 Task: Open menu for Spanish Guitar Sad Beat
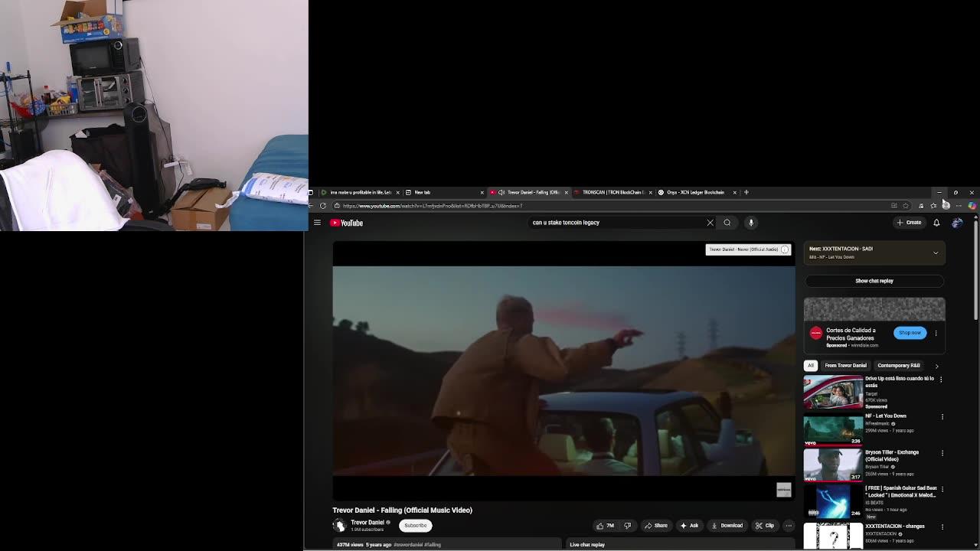[x=942, y=489]
